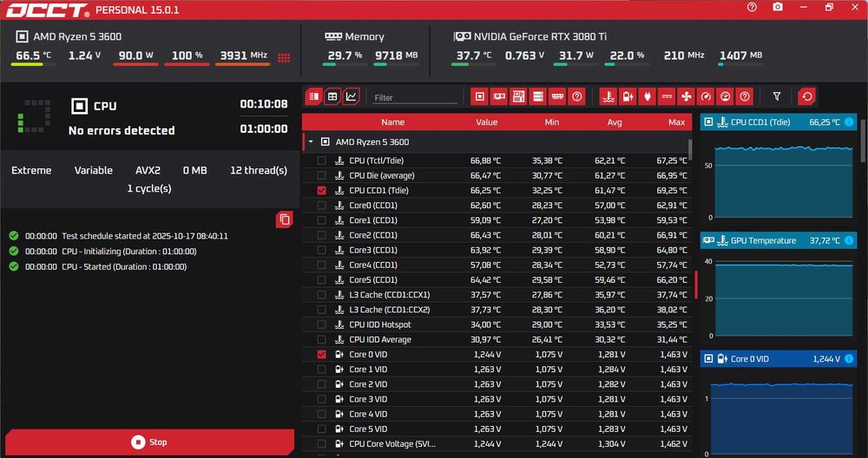The image size is (868, 458).
Task: Select the CPU CCD1 (Tdie) graph header
Action: click(x=779, y=122)
